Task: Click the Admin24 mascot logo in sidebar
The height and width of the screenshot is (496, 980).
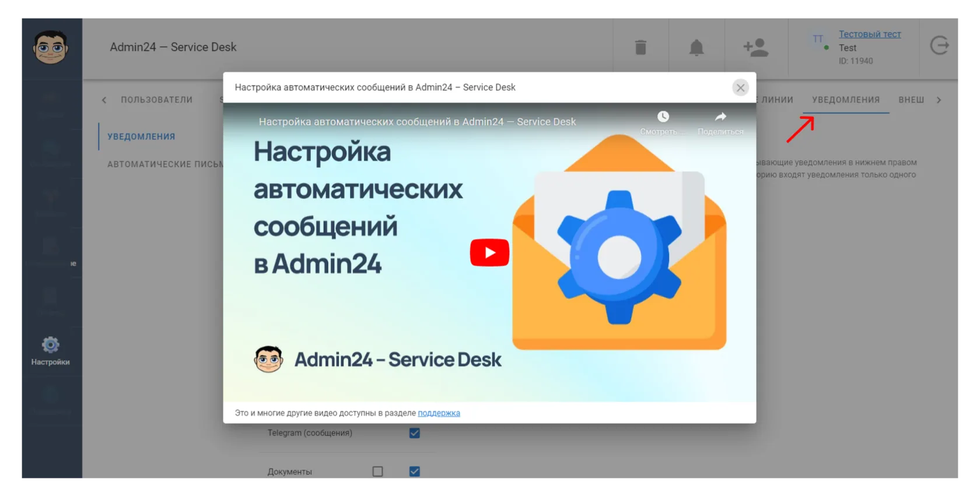Action: tap(51, 47)
